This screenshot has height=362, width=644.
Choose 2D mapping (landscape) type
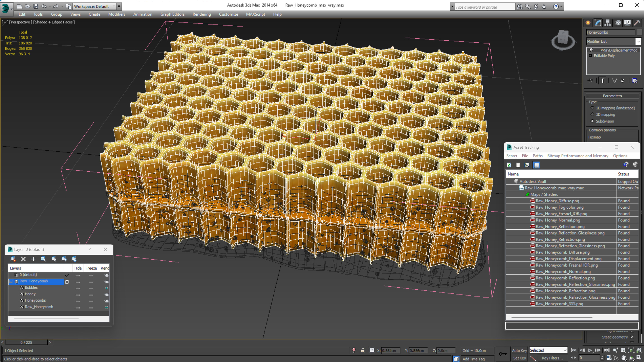tap(592, 108)
